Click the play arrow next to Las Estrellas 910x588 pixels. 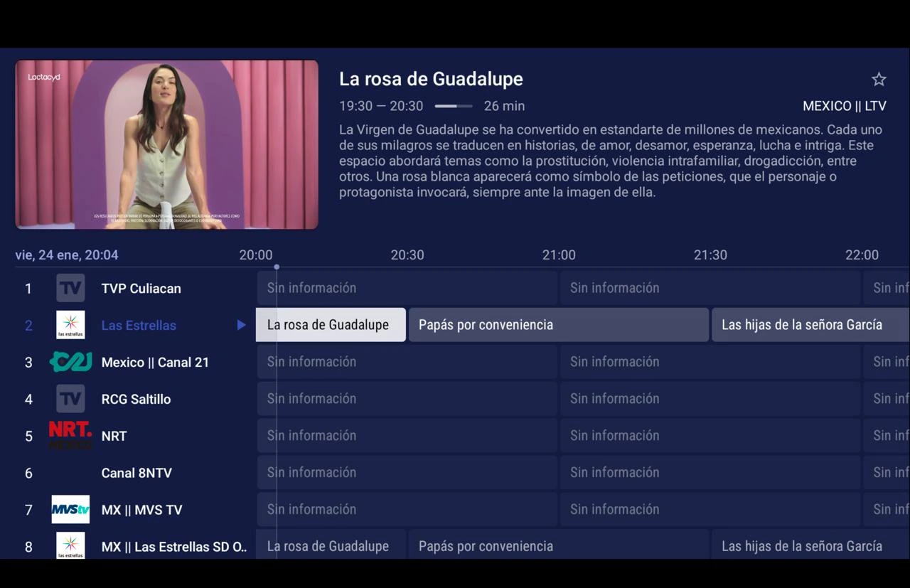click(241, 325)
